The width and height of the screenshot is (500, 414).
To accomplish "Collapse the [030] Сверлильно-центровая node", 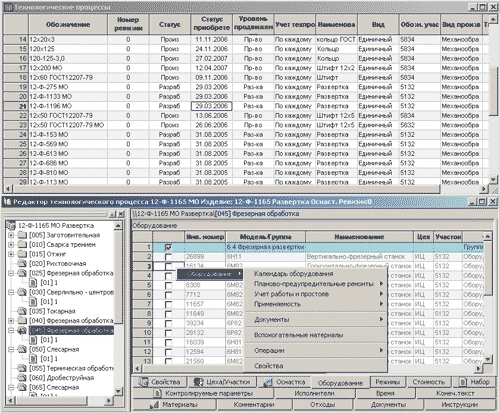I will coord(11,292).
